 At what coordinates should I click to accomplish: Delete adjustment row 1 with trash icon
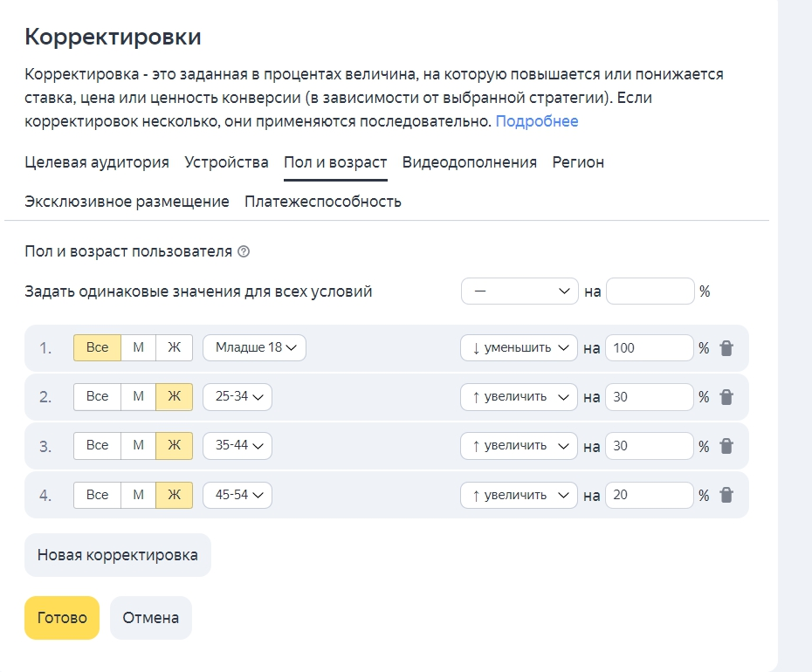pos(726,348)
